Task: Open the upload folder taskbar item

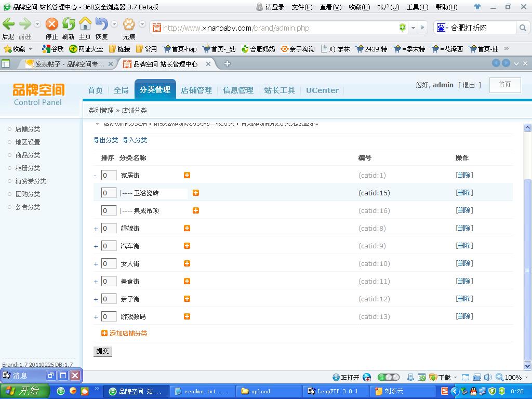Action: [x=268, y=391]
